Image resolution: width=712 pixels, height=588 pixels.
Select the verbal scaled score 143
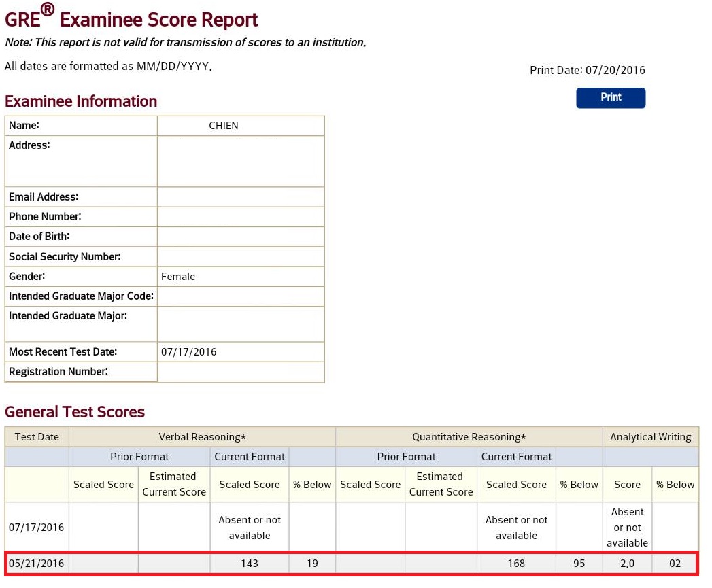click(x=250, y=564)
